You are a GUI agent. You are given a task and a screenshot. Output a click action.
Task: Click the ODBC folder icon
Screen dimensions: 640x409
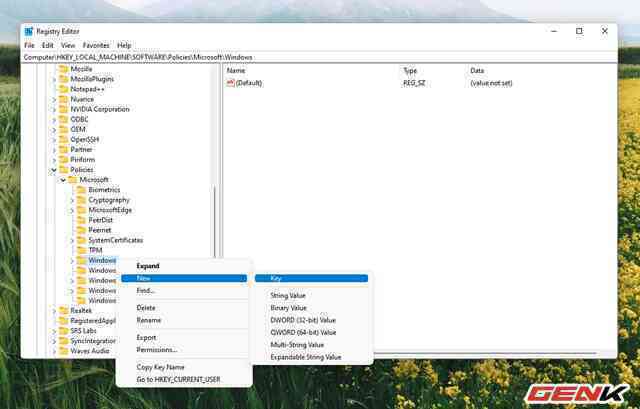click(x=64, y=119)
